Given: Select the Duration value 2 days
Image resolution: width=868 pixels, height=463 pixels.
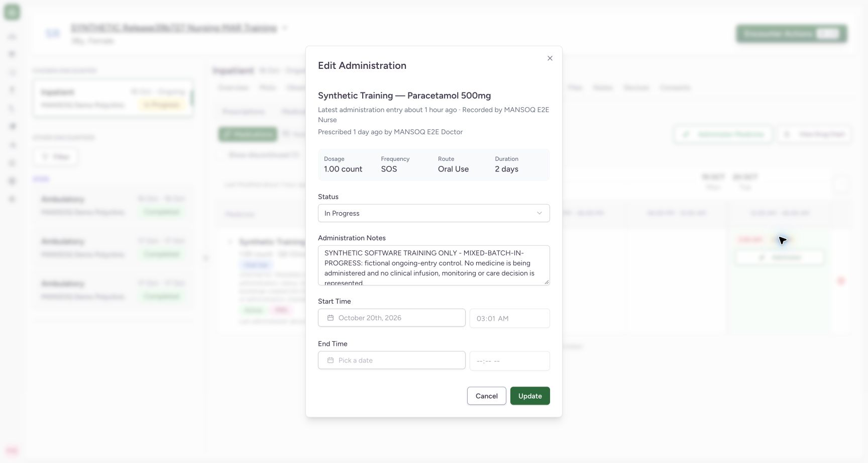Looking at the screenshot, I should 506,169.
